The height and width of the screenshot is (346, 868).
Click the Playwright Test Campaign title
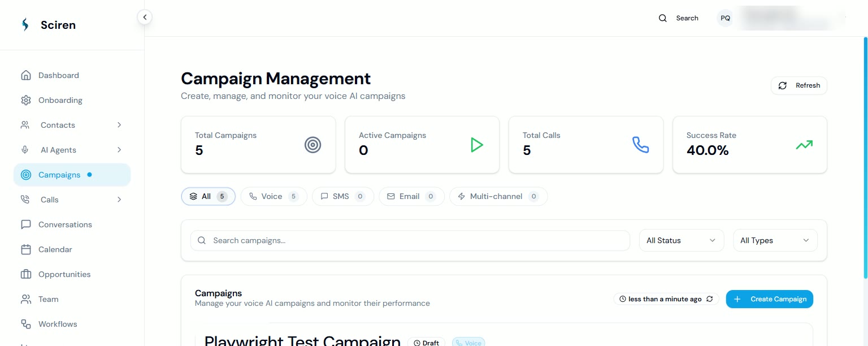302,341
